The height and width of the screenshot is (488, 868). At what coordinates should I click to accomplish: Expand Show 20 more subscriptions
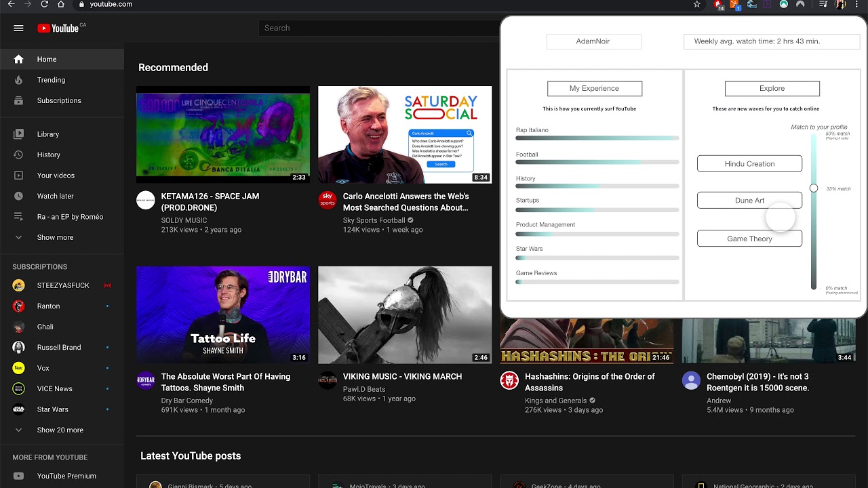point(62,430)
